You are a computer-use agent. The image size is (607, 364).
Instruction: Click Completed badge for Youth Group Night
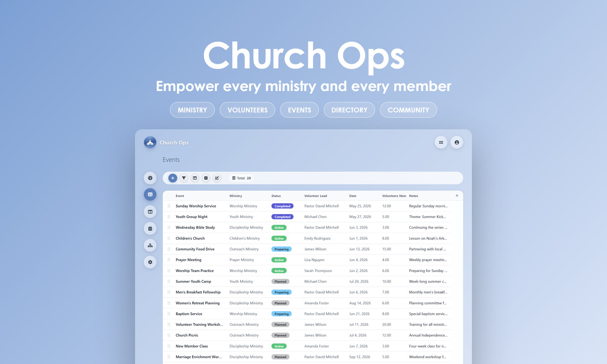282,217
